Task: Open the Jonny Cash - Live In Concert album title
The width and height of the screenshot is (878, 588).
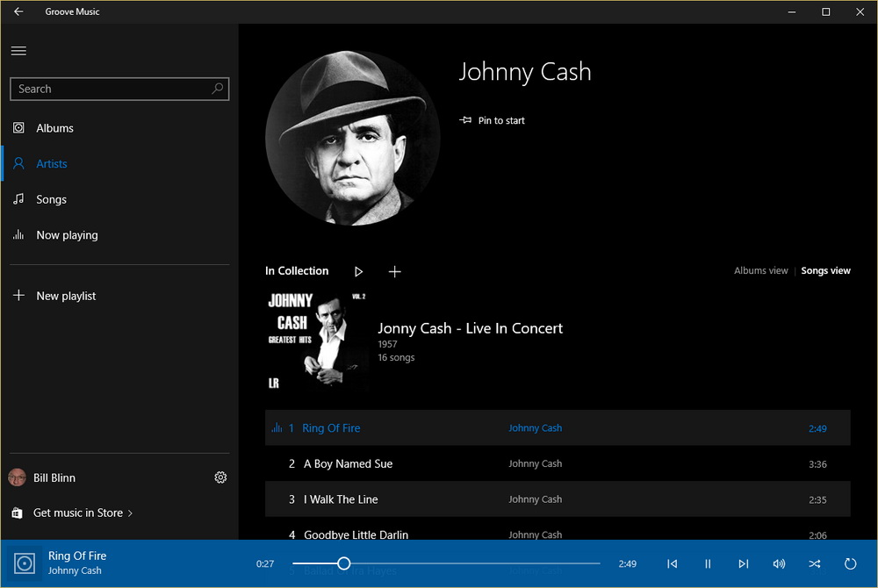Action: coord(471,328)
